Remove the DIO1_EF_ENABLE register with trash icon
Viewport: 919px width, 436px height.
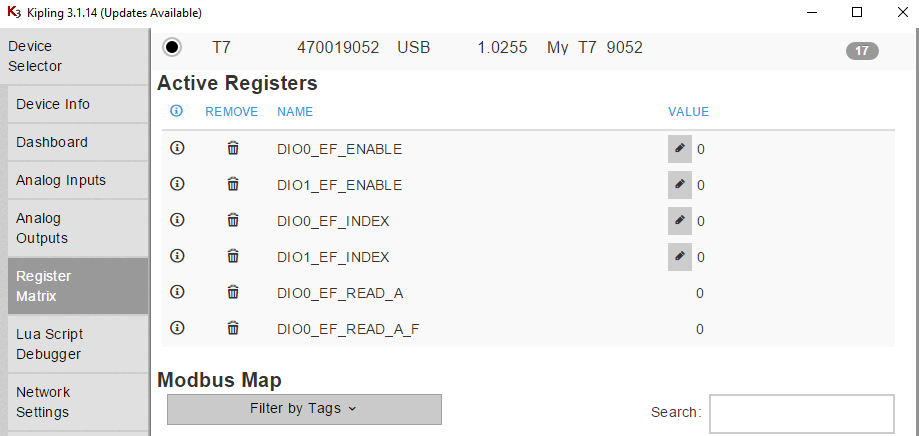tap(233, 184)
